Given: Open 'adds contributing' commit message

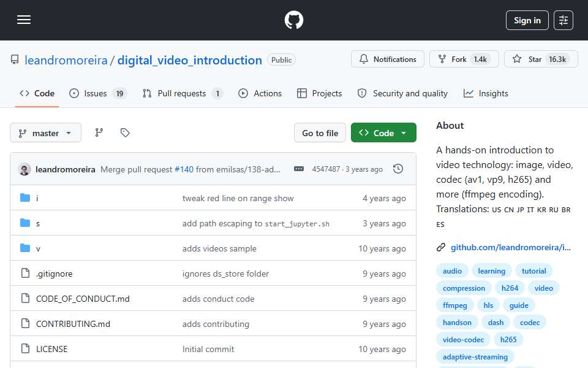Looking at the screenshot, I should coord(216,324).
